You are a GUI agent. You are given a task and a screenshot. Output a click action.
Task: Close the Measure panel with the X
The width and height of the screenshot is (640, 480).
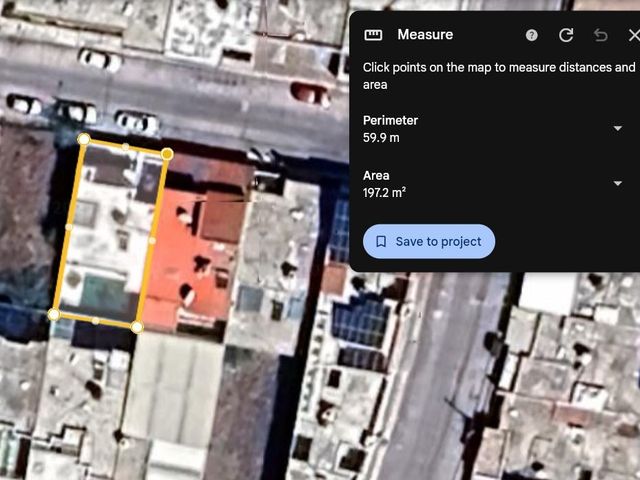point(634,35)
